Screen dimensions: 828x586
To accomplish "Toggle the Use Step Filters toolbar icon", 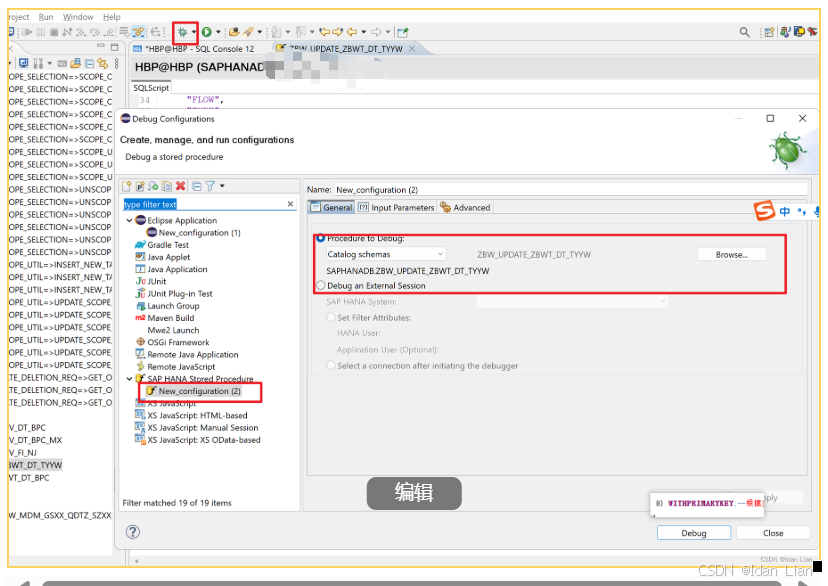I will click(139, 32).
